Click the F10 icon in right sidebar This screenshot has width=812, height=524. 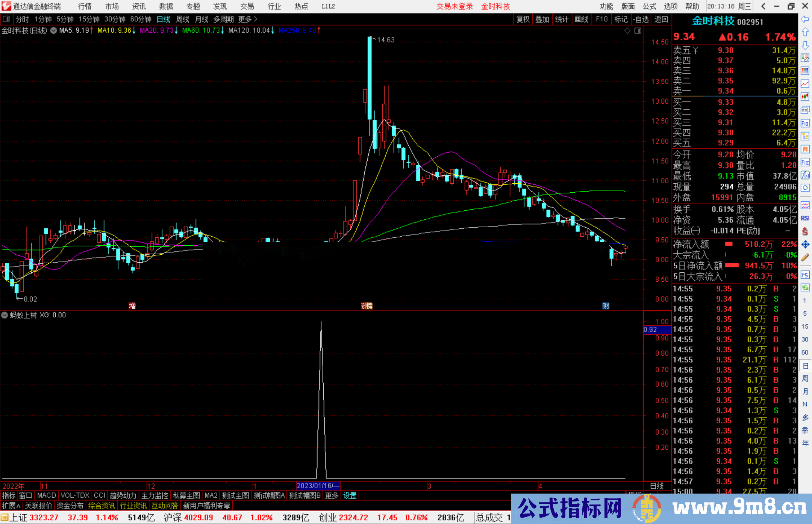(x=805, y=123)
